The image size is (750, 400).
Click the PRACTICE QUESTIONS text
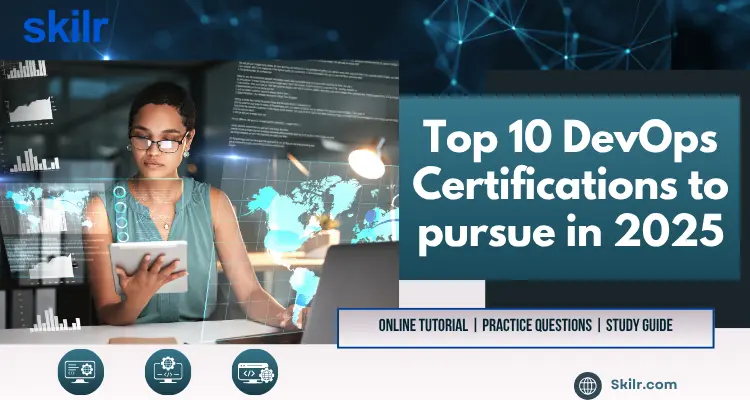click(537, 325)
